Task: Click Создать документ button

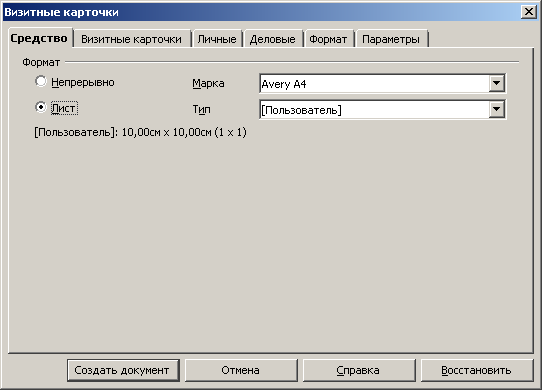Action: click(123, 370)
